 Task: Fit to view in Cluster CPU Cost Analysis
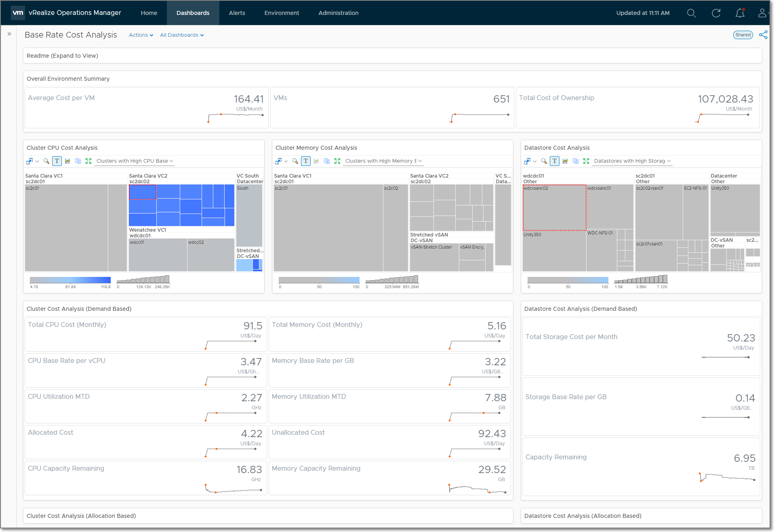pos(88,161)
